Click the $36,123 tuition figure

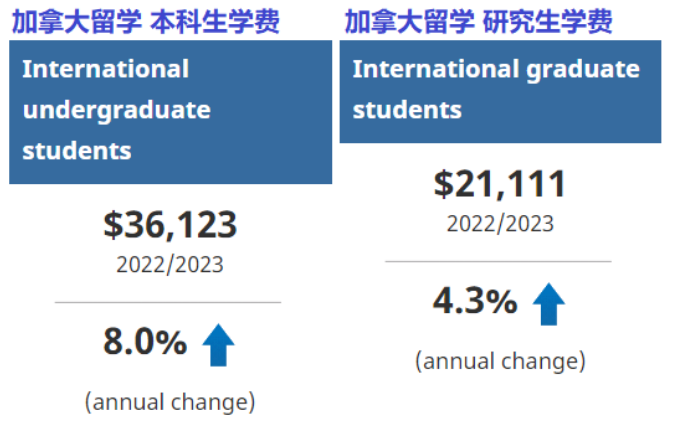tap(170, 225)
